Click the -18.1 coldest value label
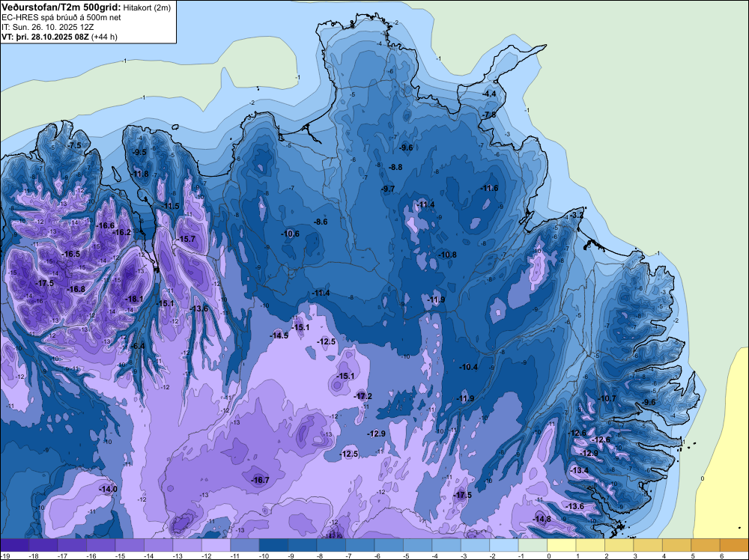This screenshot has height=560, width=749. 134,299
